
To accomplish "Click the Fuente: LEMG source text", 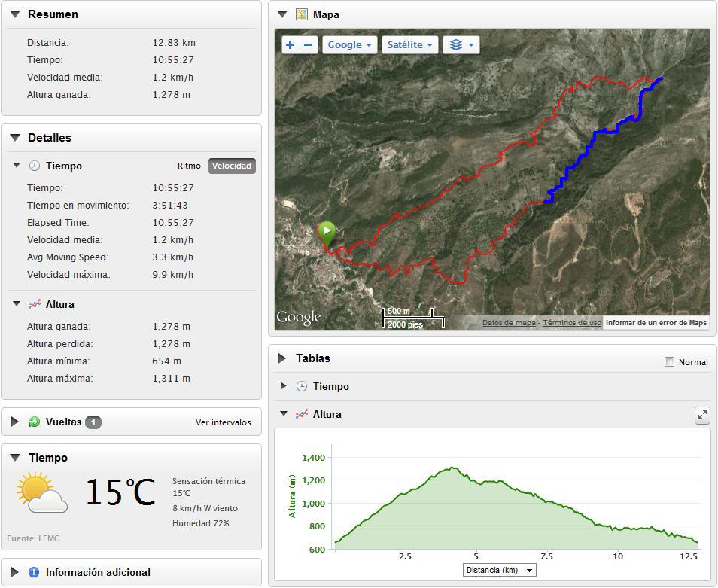I will pos(33,538).
